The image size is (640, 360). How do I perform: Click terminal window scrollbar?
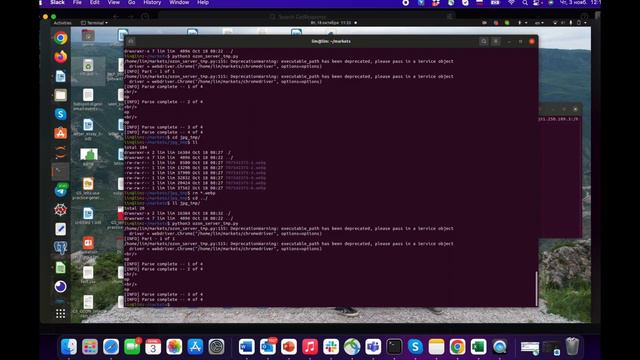coord(536,288)
